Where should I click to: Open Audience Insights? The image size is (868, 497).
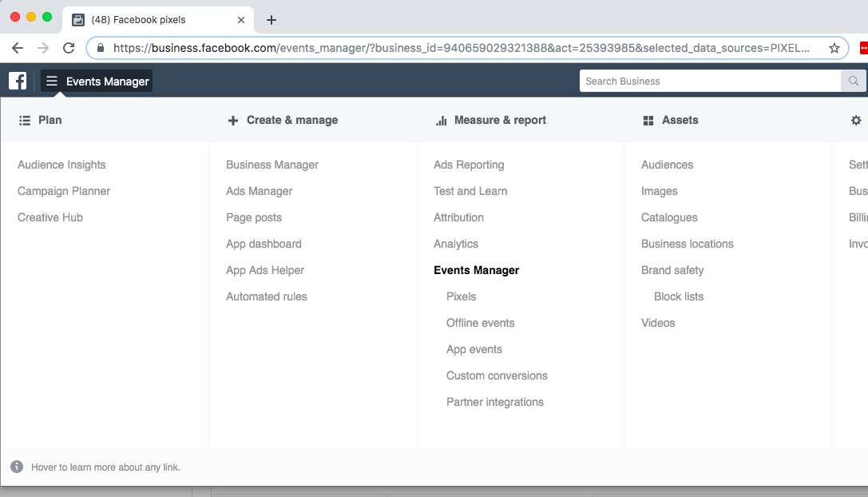click(61, 165)
